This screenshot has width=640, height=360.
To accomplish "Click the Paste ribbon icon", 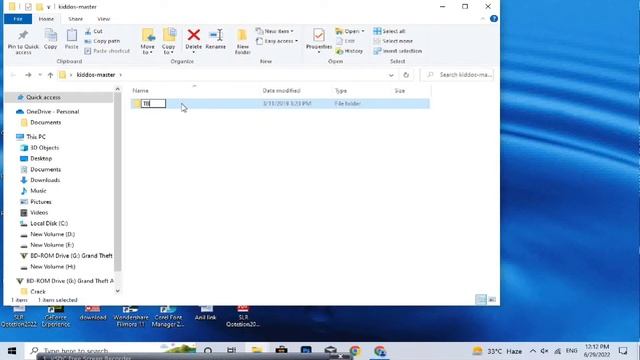I will point(71,39).
